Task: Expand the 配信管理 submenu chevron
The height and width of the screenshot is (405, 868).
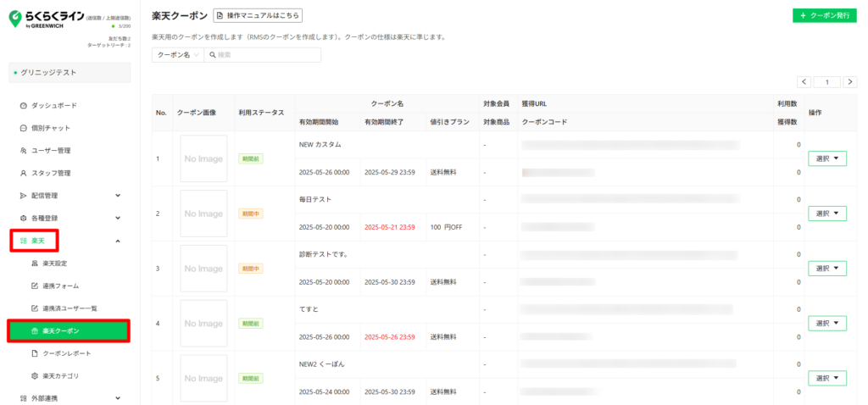Action: point(118,196)
